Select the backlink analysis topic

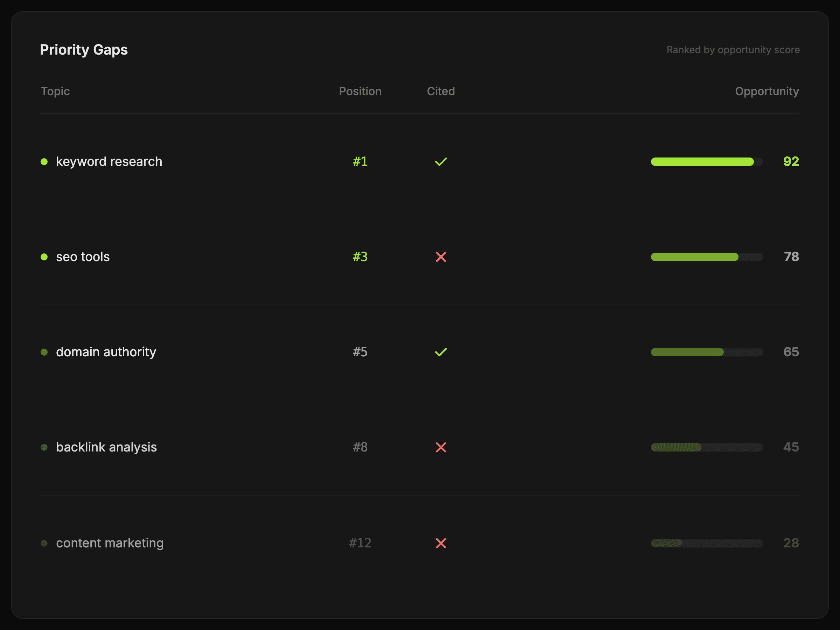(106, 447)
